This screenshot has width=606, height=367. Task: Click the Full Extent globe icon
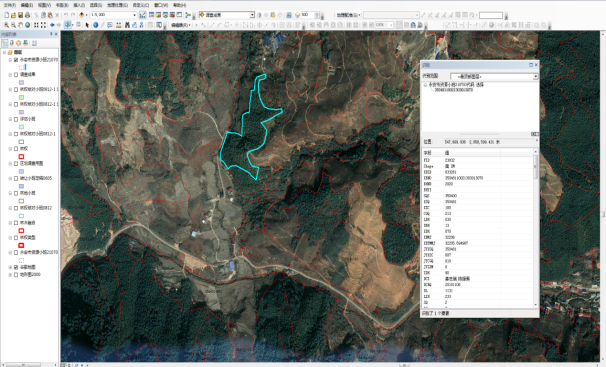[28, 25]
